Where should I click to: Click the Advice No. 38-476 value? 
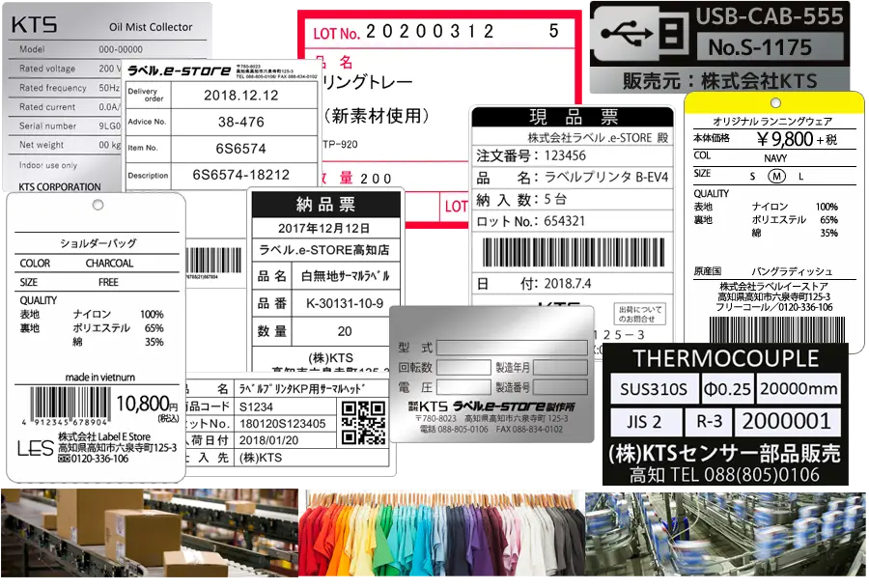pos(241,122)
